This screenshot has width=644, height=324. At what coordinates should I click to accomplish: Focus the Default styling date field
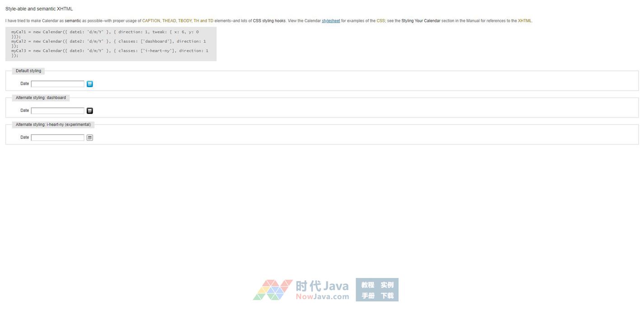click(57, 84)
